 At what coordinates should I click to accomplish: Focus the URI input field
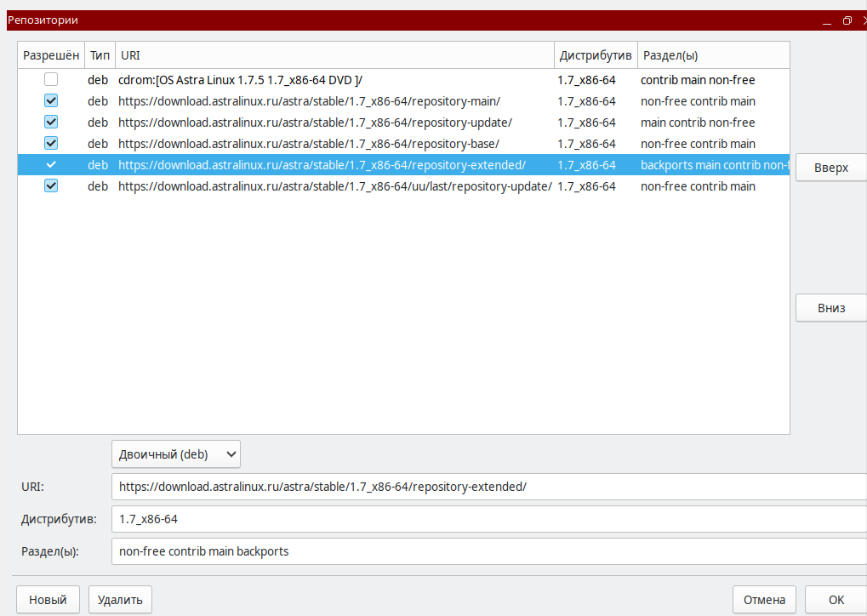[489, 487]
